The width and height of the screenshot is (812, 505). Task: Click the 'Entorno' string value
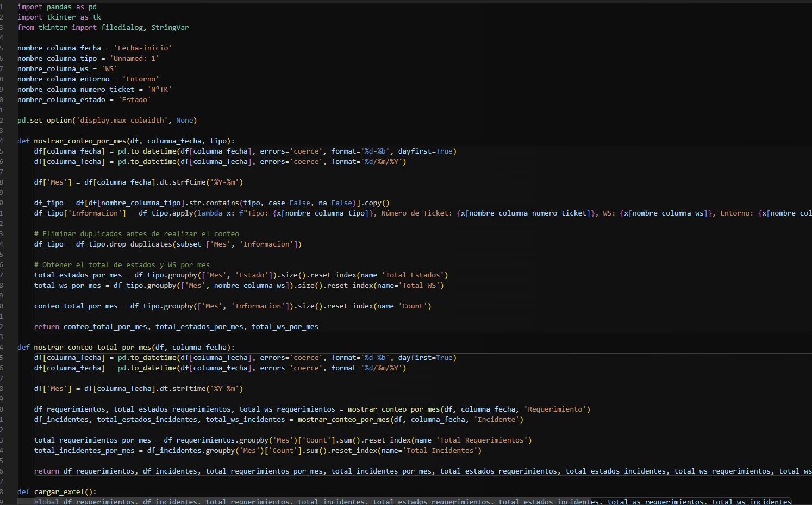pos(140,79)
